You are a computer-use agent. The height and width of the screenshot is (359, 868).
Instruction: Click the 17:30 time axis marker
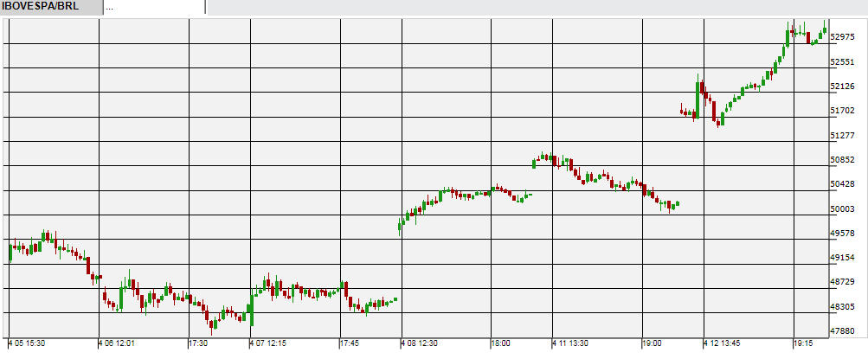[198, 343]
